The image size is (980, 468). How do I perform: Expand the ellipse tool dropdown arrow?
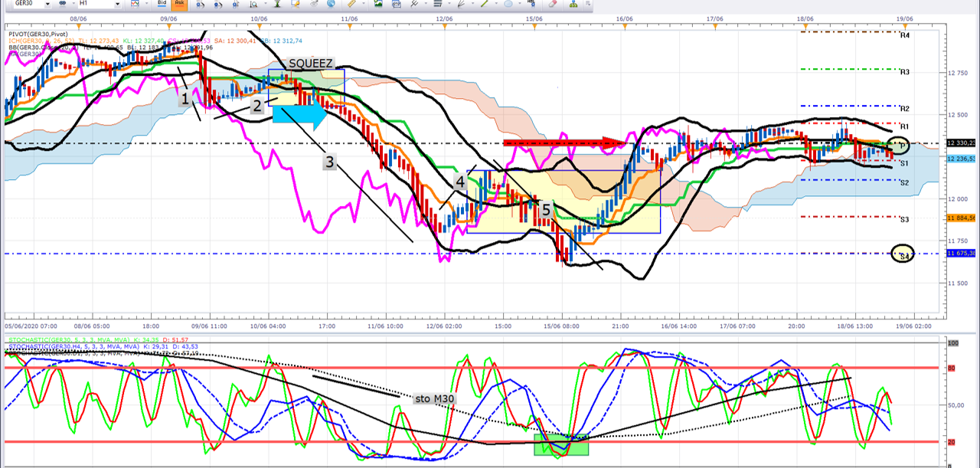(519, 4)
